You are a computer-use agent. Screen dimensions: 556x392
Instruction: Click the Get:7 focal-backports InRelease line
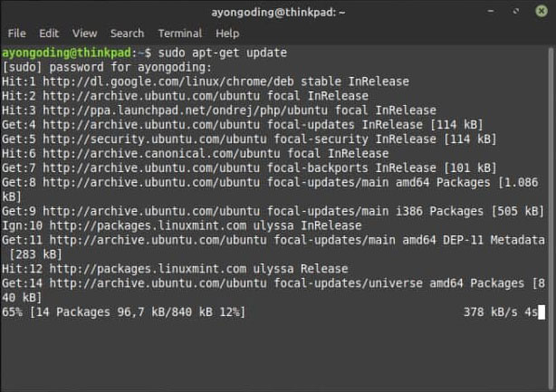249,167
